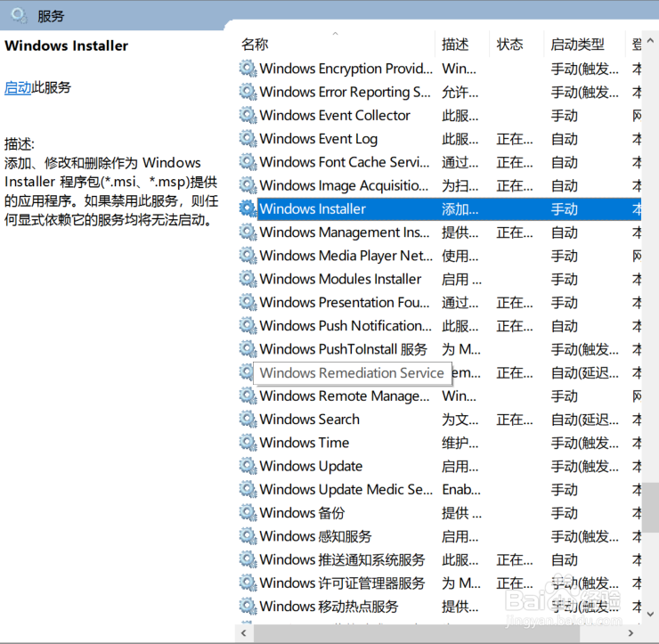Click gear icon of Windows Event Collector row
Screen dimensions: 659x644
(x=248, y=115)
